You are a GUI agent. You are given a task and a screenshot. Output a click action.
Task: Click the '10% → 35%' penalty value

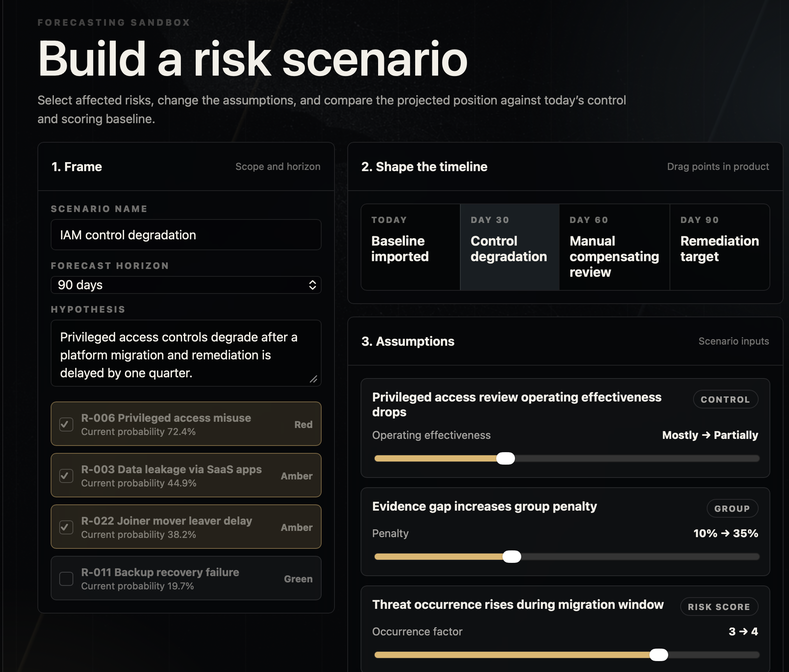click(726, 533)
